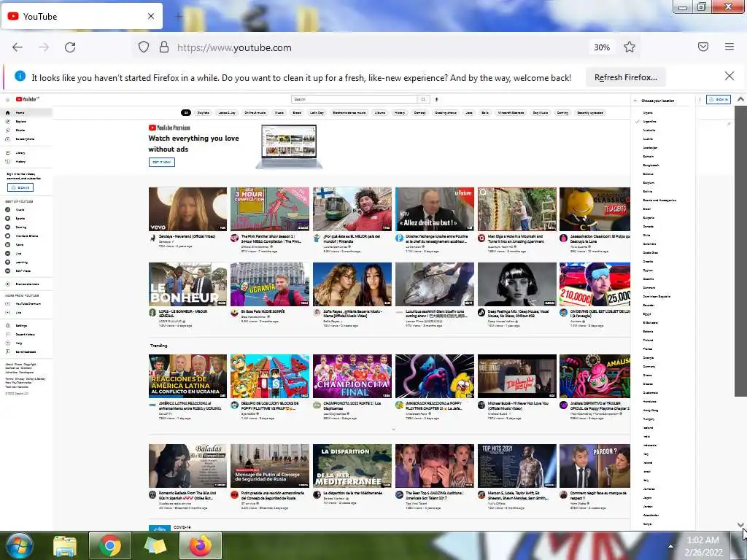The image size is (747, 560).
Task: Open Google Chrome from the taskbar
Action: click(x=110, y=545)
